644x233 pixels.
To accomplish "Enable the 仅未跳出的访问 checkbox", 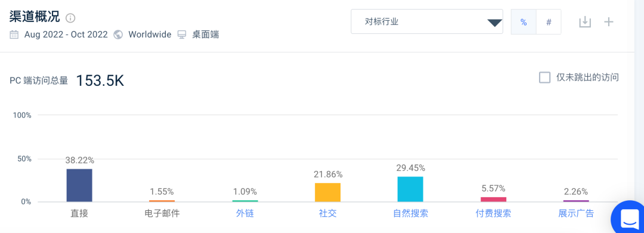I will [x=544, y=77].
